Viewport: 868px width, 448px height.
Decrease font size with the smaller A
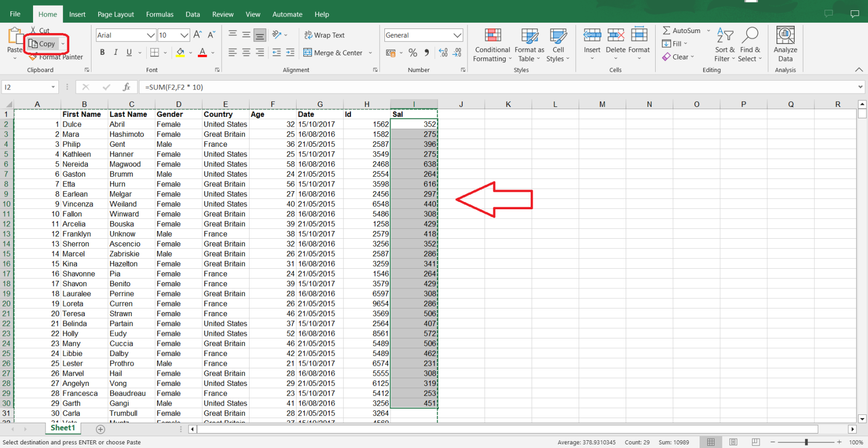[x=211, y=35]
